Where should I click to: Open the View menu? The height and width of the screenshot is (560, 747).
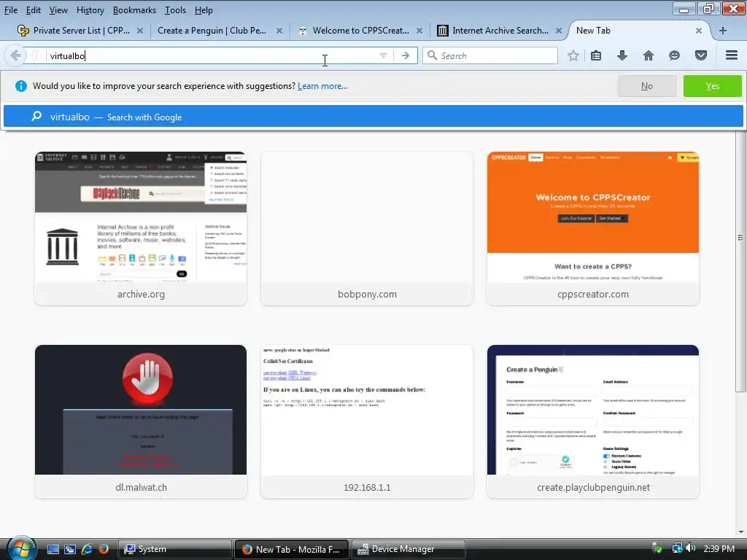[58, 10]
